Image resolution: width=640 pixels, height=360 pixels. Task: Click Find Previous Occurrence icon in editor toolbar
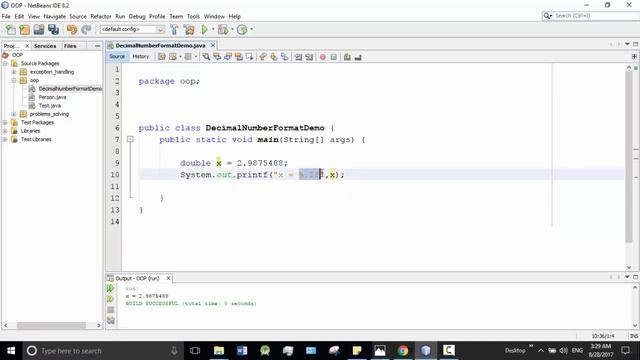(x=217, y=57)
